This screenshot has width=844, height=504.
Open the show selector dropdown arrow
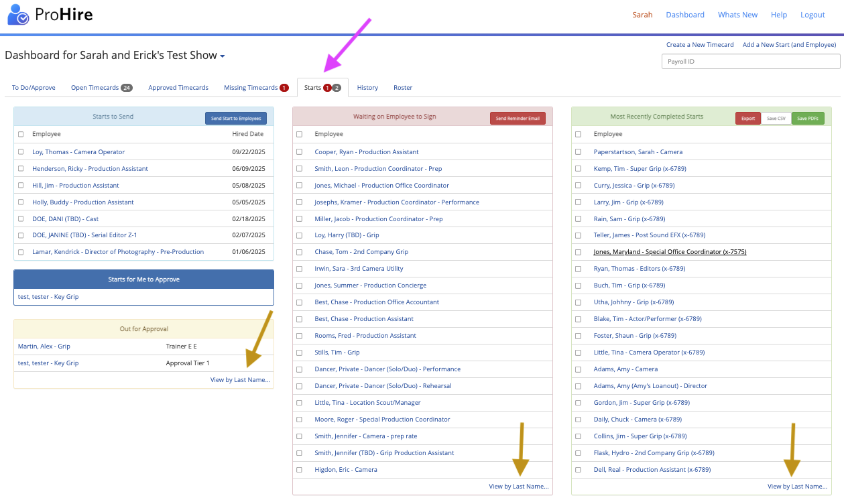pyautogui.click(x=223, y=56)
